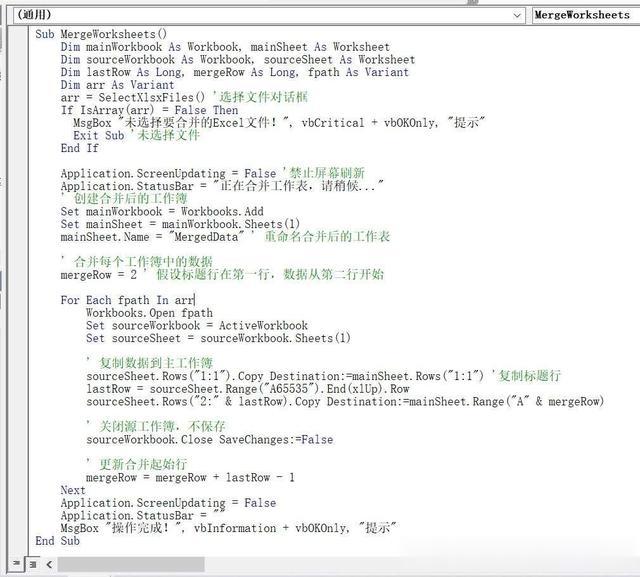The height and width of the screenshot is (577, 640).
Task: Click the 'End If' line
Action: click(80, 148)
